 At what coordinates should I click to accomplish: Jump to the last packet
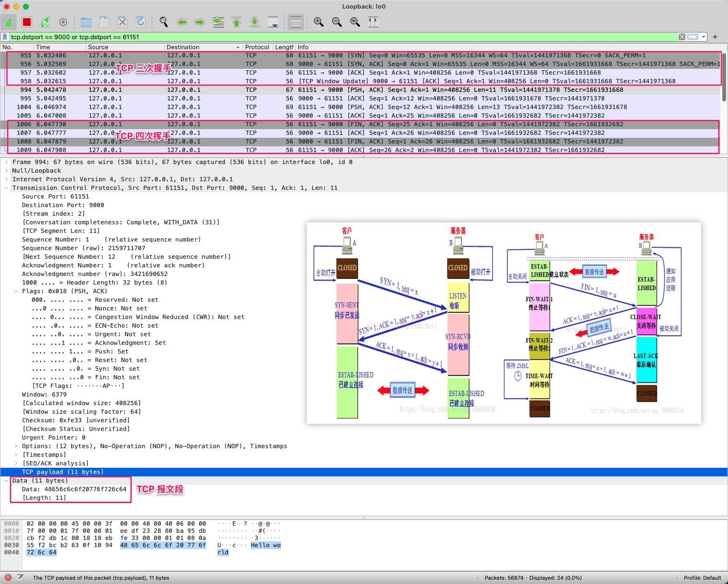click(x=255, y=22)
